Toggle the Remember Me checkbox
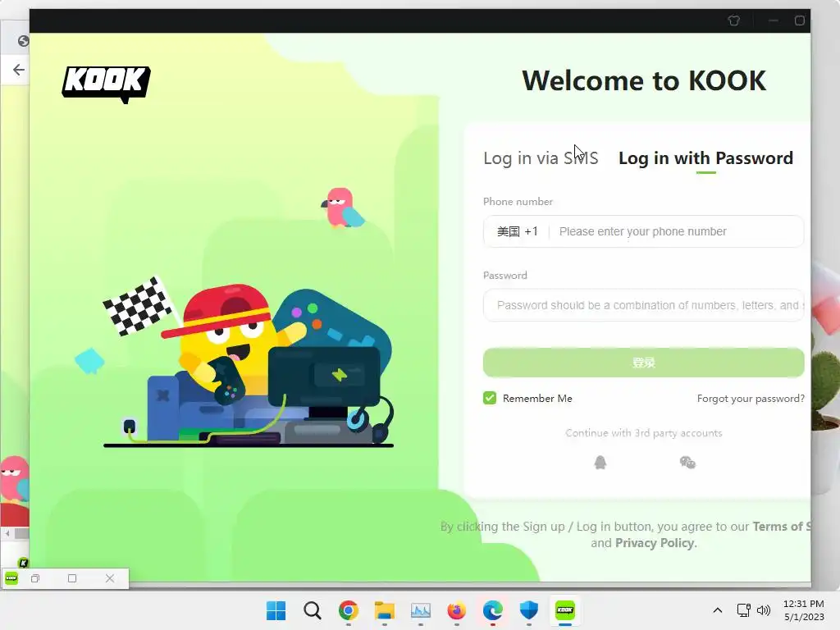Viewport: 840px width, 630px height. coord(490,398)
